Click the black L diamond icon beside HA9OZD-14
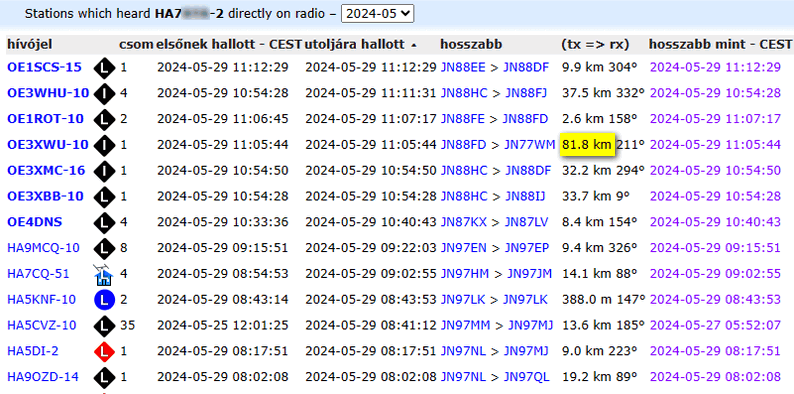 (104, 377)
